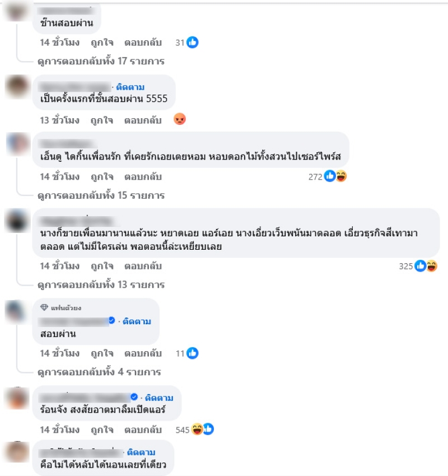Click the like icon showing 31 reactions
The height and width of the screenshot is (476, 448).
pyautogui.click(x=193, y=43)
